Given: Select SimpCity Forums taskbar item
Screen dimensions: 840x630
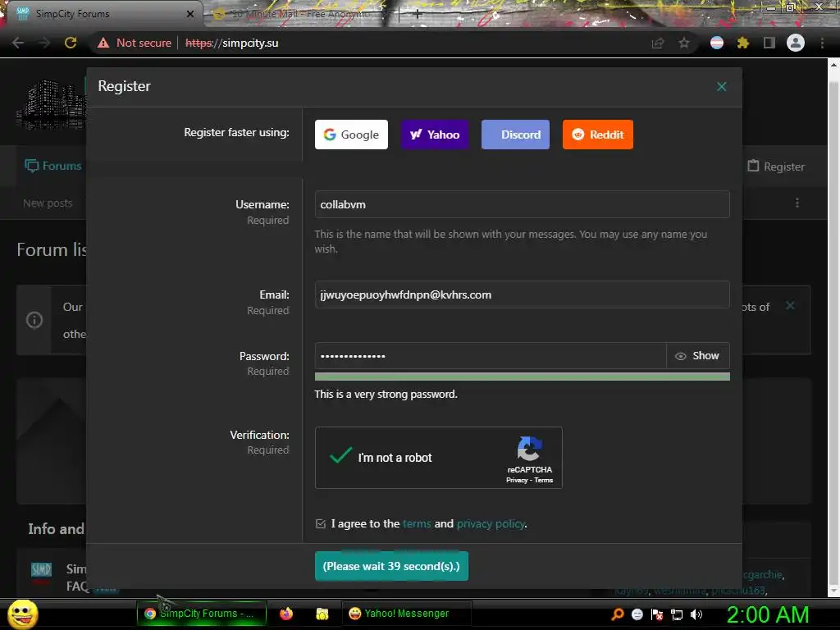Looking at the screenshot, I should pos(202,614).
